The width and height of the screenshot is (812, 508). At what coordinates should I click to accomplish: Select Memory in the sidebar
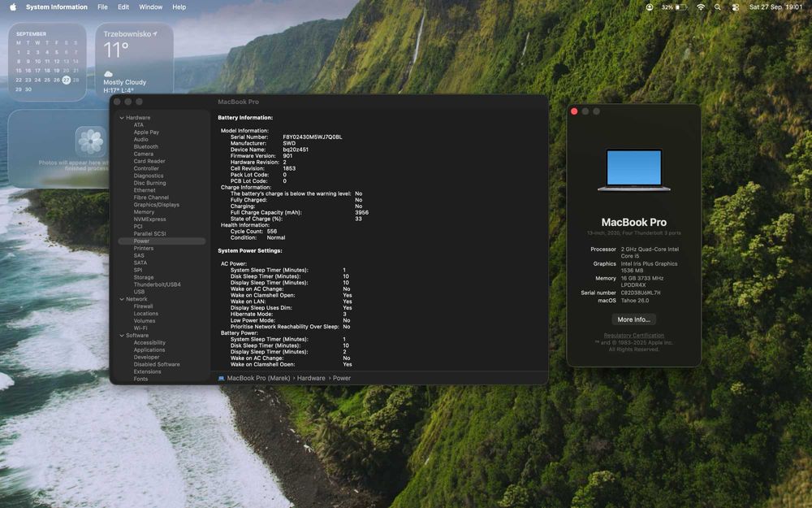pyautogui.click(x=144, y=212)
